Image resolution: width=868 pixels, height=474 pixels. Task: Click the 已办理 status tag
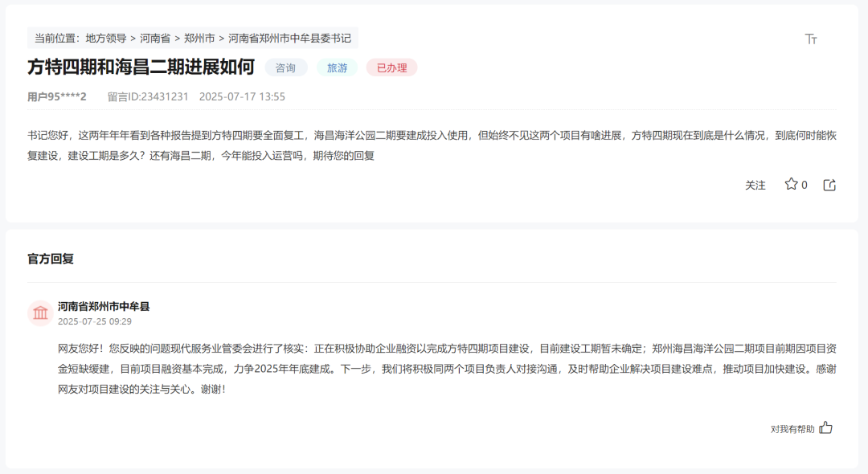tap(392, 67)
